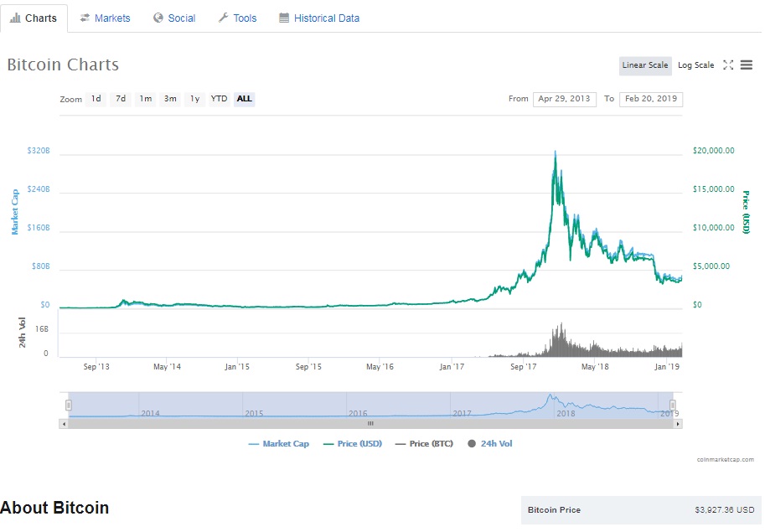Select Linear Scale
Screen dimensions: 765x532
[x=645, y=65]
